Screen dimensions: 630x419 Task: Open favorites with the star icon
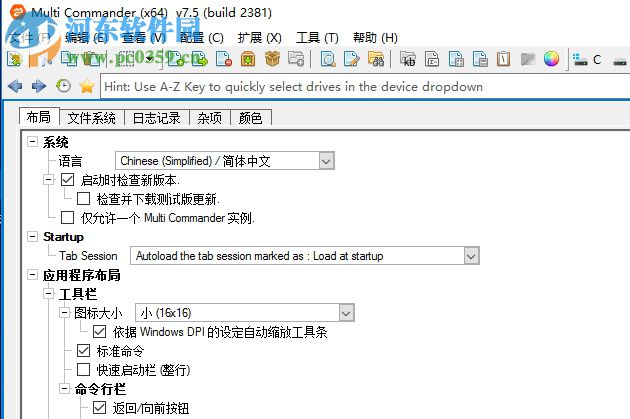coord(87,86)
